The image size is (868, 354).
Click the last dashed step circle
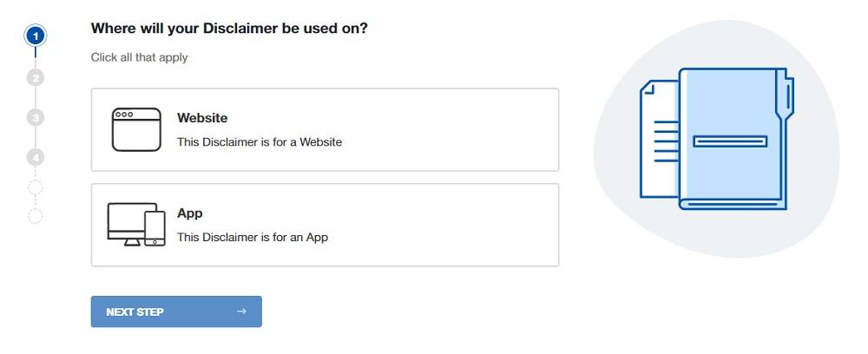coord(36,216)
